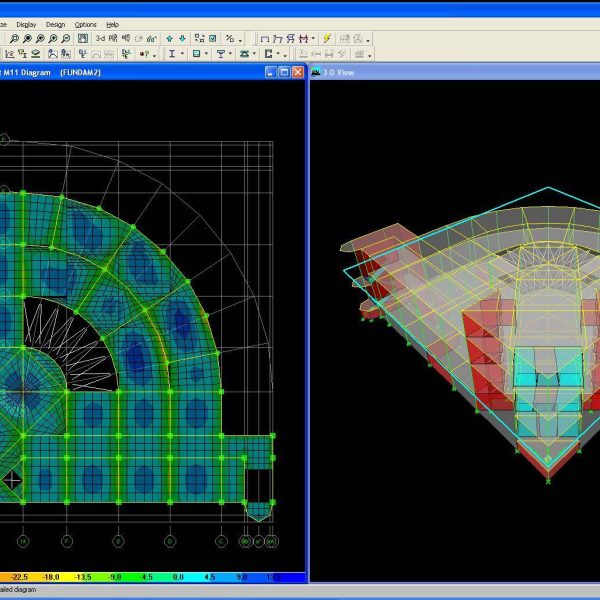Run analysis with the lightning bolt icon

point(327,38)
